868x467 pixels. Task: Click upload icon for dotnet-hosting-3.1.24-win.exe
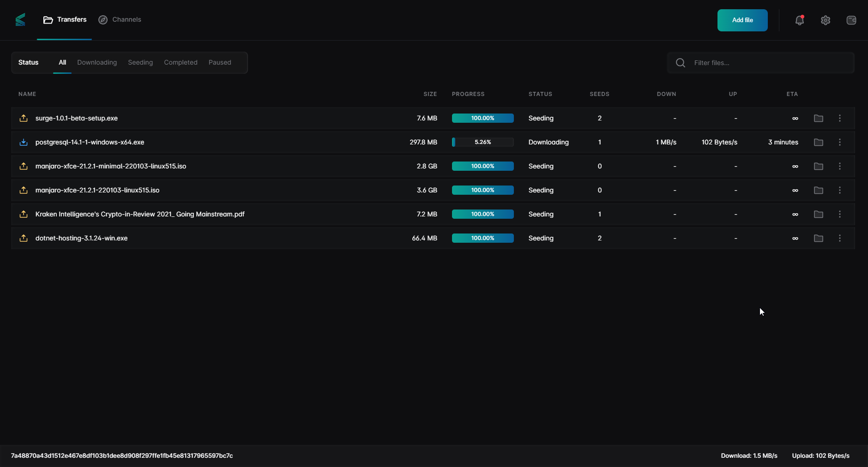point(24,238)
